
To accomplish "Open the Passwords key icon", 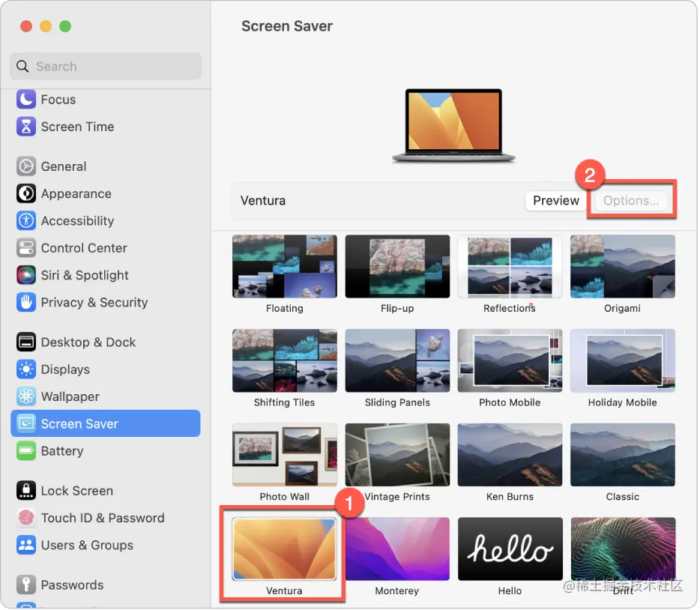I will (x=26, y=585).
